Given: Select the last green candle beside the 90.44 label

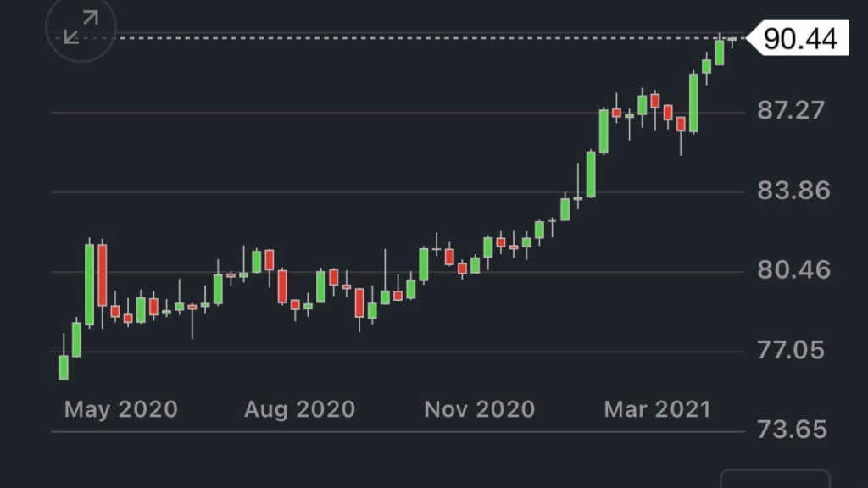Looking at the screenshot, I should 720,53.
